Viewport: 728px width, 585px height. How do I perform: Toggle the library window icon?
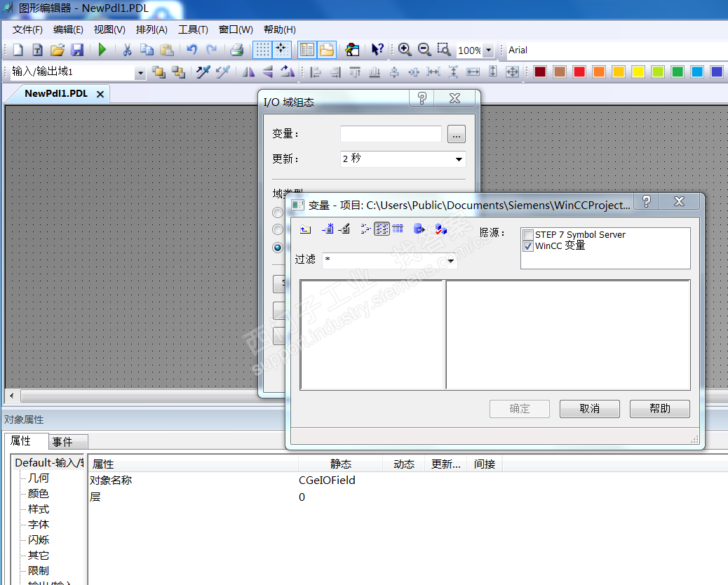click(327, 50)
